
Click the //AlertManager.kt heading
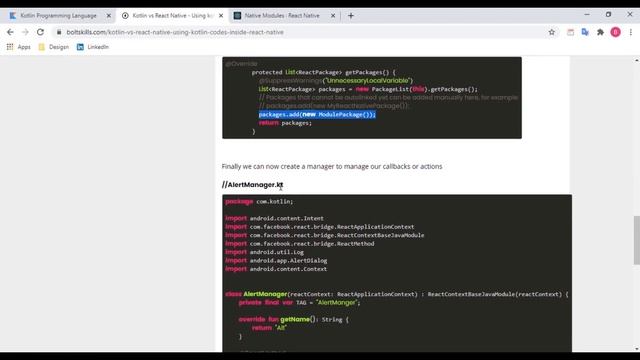tap(252, 185)
